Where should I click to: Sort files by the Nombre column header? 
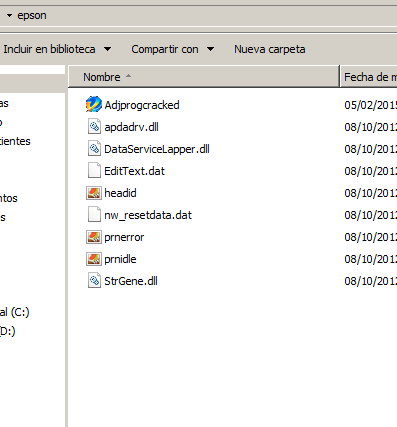coord(204,77)
